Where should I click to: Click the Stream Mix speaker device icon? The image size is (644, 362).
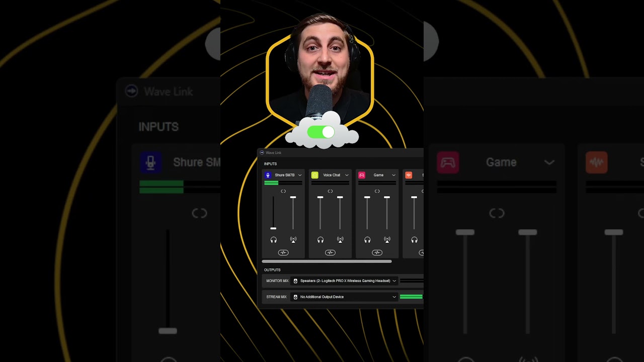click(295, 297)
